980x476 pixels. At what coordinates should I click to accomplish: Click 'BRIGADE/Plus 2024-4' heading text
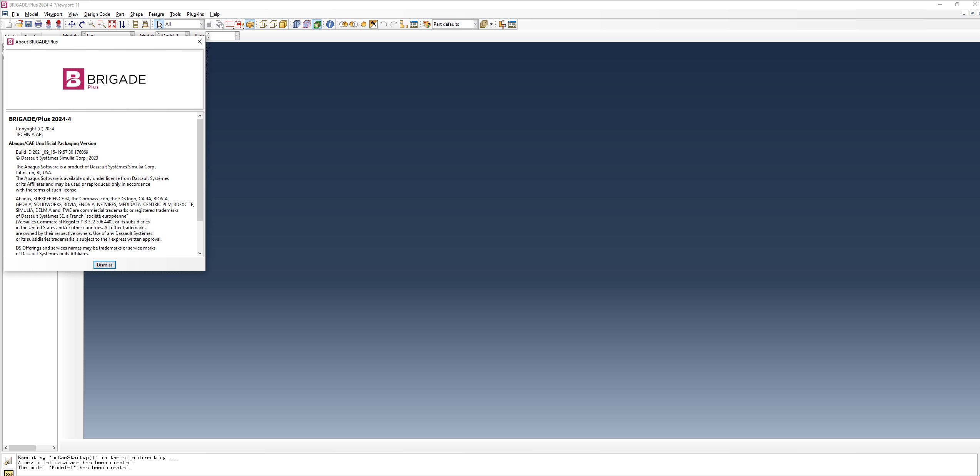[40, 119]
